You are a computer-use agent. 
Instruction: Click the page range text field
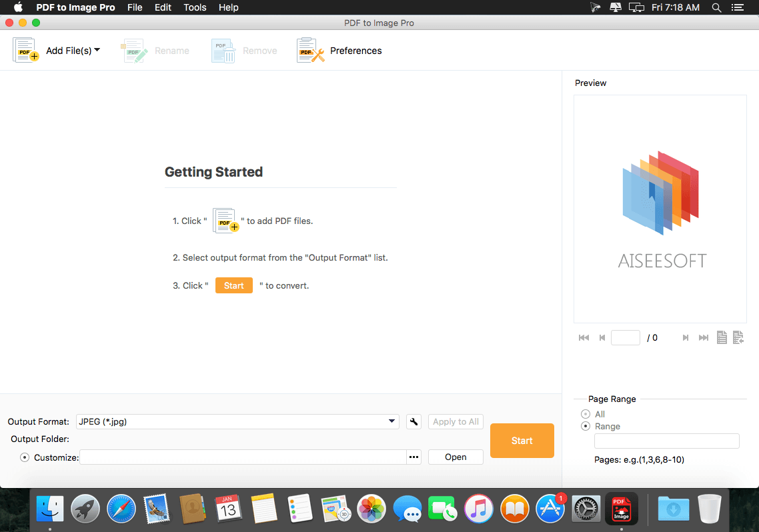coord(666,441)
